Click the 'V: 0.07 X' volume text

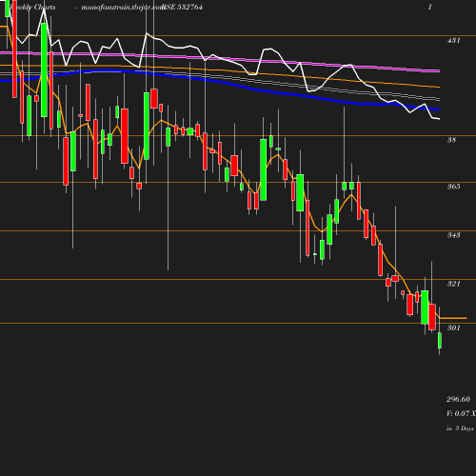click(461, 413)
